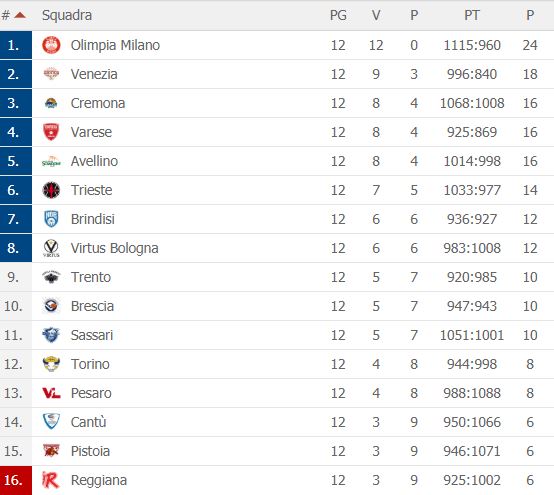The height and width of the screenshot is (495, 554).
Task: Sort standings by PG column header
Action: 338,15
